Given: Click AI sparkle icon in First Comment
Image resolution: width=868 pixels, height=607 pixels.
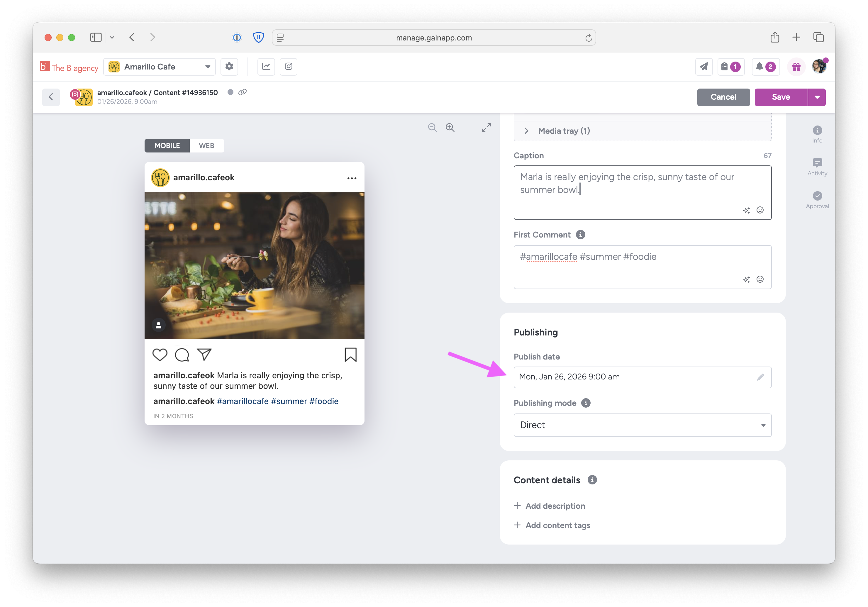Looking at the screenshot, I should coord(746,280).
